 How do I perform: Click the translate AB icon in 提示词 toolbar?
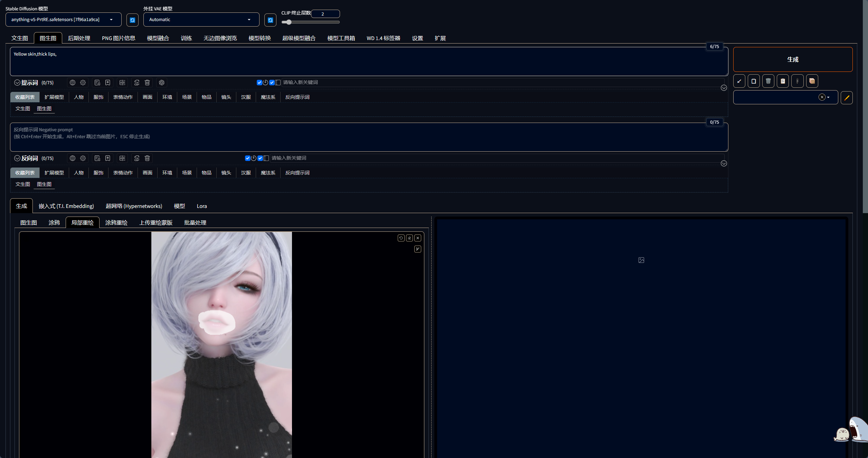tap(122, 83)
